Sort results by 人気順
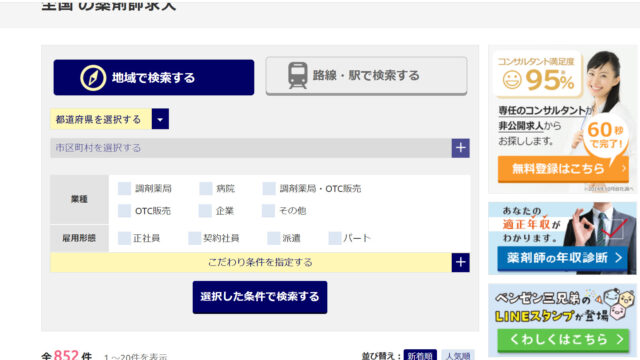 pos(458,356)
